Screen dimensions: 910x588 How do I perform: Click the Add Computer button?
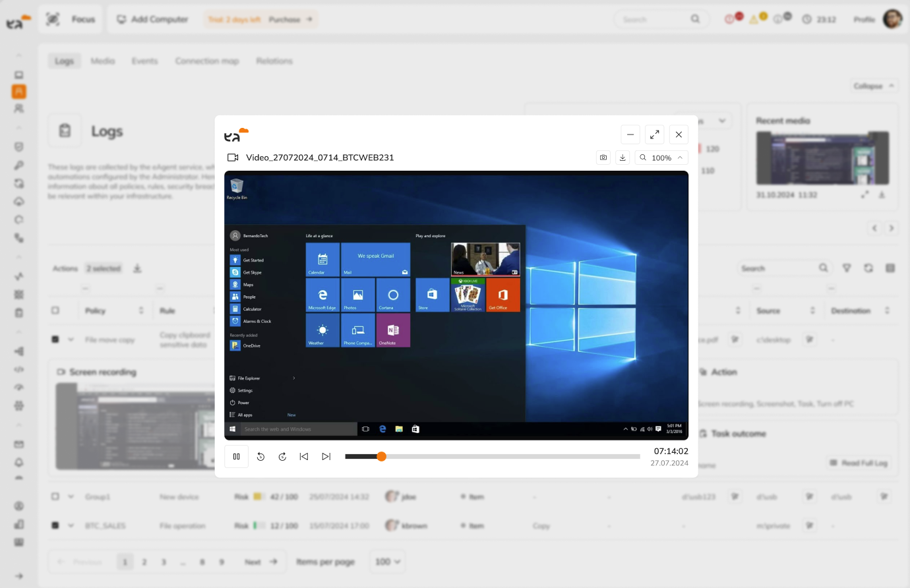[152, 19]
